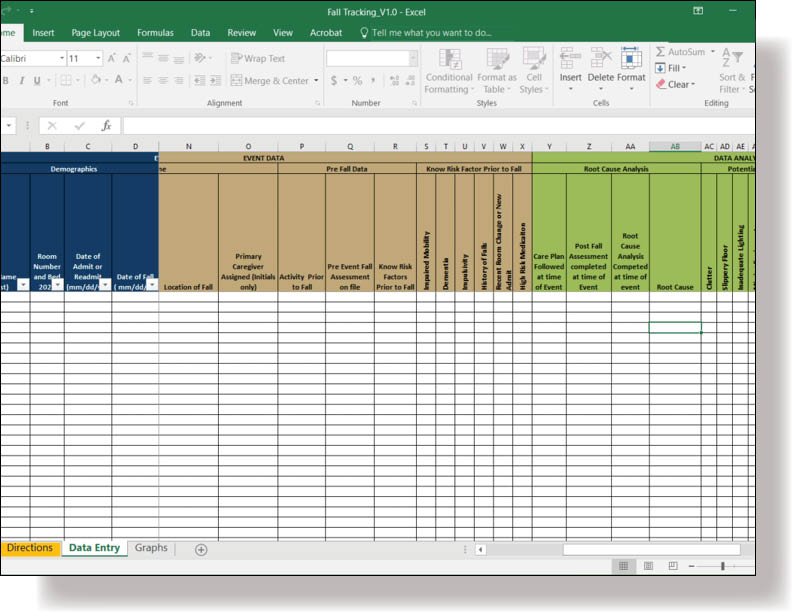Open font name Calibri dropdown

[x=62, y=59]
